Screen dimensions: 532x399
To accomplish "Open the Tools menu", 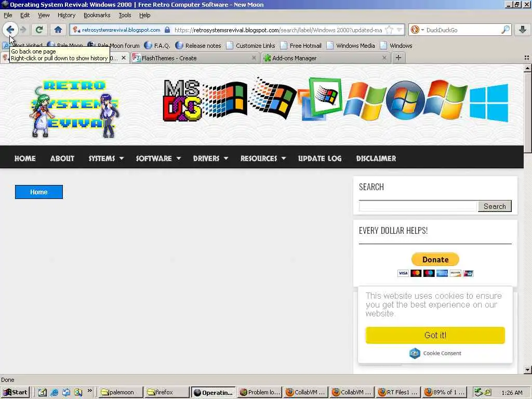I will click(x=125, y=15).
